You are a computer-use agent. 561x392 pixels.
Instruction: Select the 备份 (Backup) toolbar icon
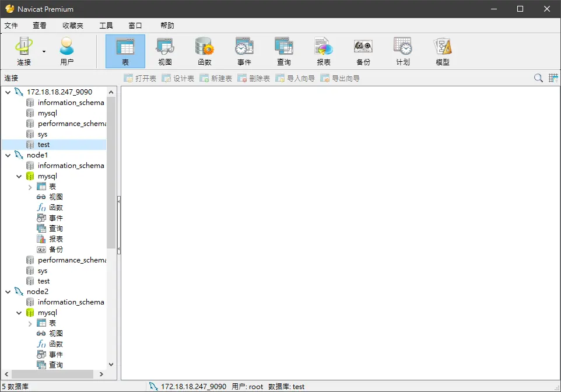click(363, 51)
